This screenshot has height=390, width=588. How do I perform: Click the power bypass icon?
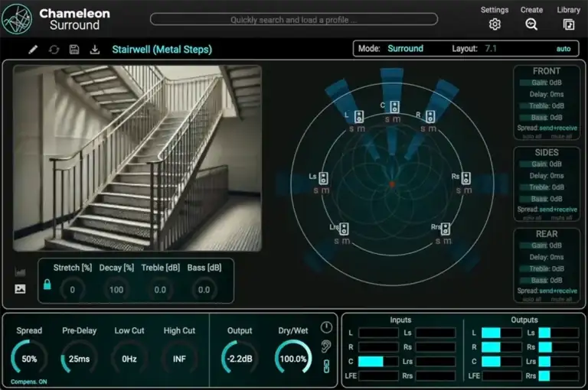coord(326,327)
